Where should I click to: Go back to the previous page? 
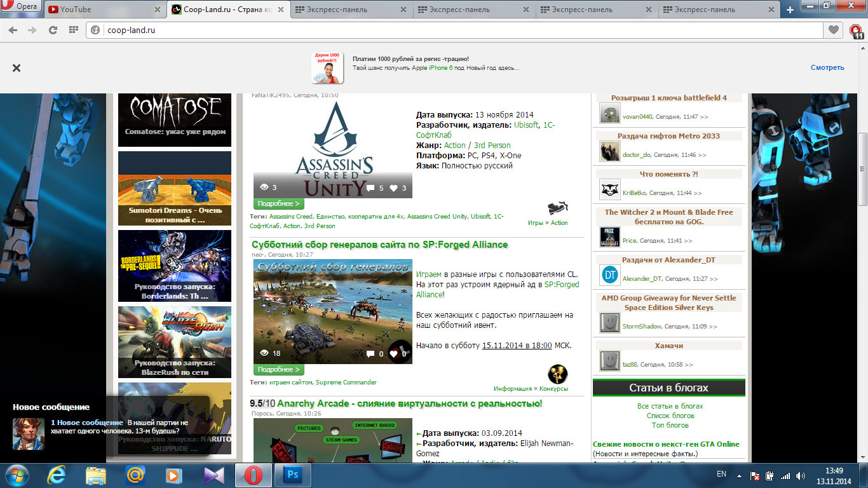coord(14,30)
